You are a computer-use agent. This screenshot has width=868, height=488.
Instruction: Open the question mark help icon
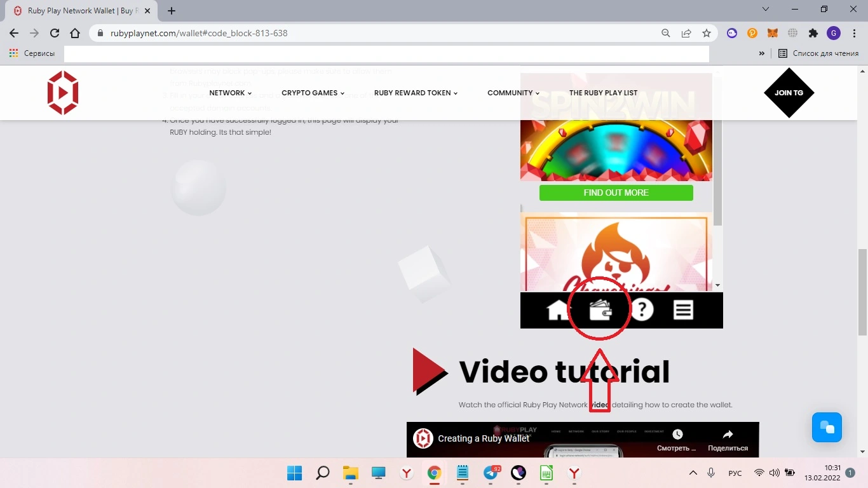tap(642, 310)
